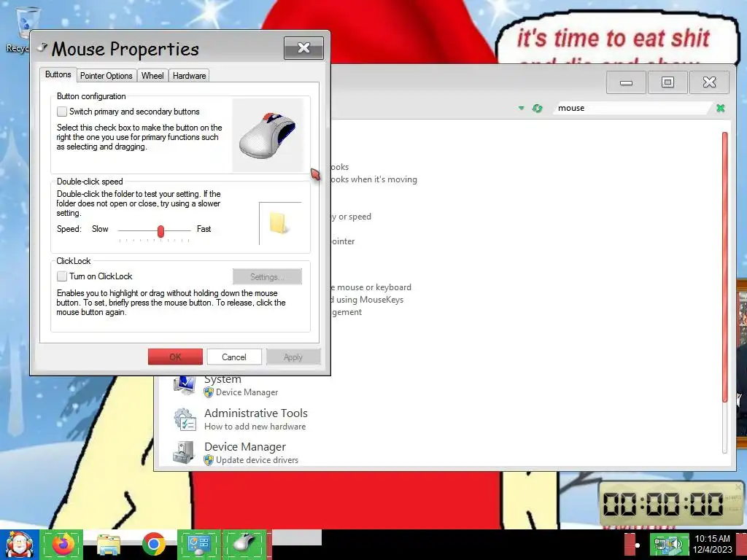
Task: Minimize the Control Panel window
Action: [626, 82]
